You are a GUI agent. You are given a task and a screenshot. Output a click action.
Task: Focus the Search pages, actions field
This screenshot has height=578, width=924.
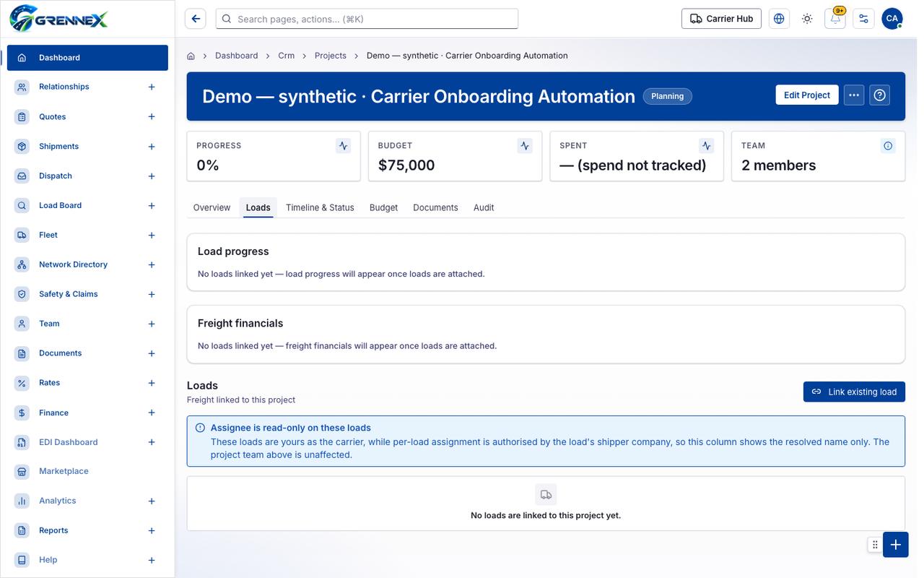point(367,19)
